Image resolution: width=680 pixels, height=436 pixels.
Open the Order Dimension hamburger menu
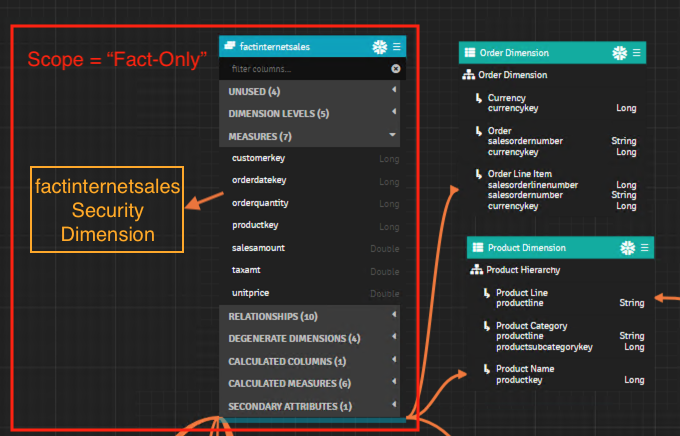tap(637, 53)
